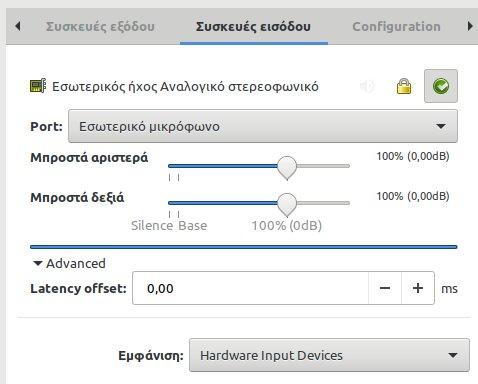Click the Μπροστά αριστερά volume slider handle
This screenshot has height=384, width=478.
tap(287, 168)
